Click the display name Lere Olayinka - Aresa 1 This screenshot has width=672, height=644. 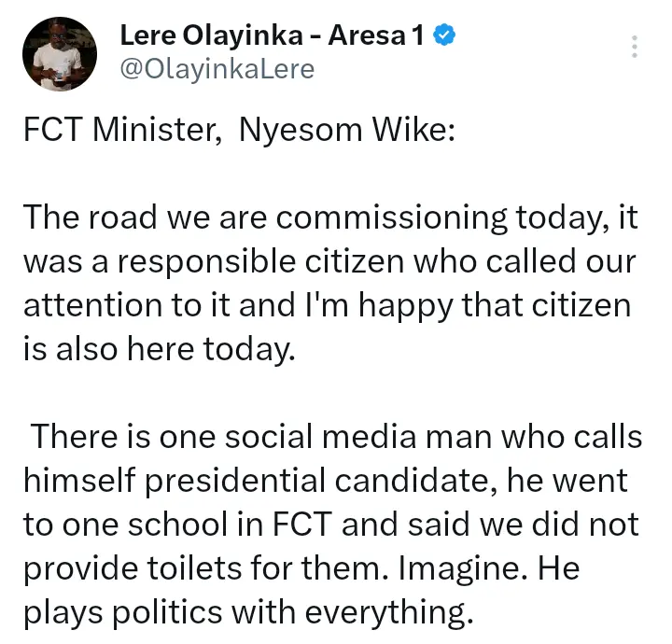pos(272,37)
